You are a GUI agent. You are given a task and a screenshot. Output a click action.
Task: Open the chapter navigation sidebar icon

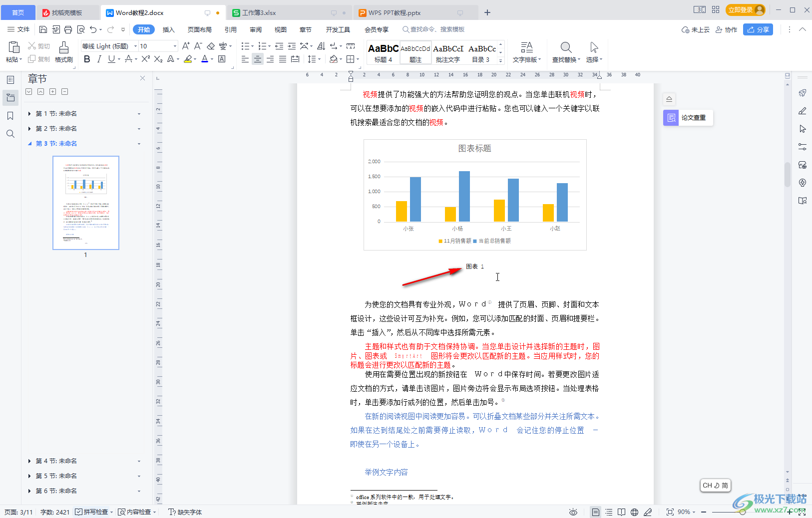[x=10, y=98]
